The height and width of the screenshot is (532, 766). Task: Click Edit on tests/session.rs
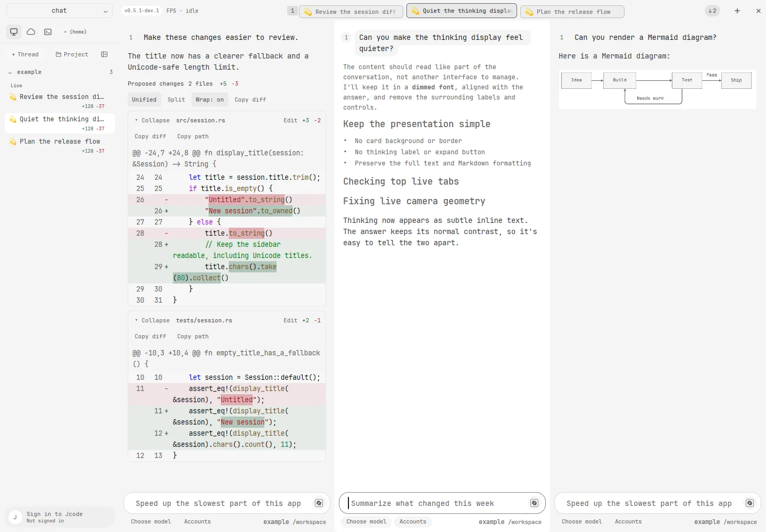(x=290, y=321)
